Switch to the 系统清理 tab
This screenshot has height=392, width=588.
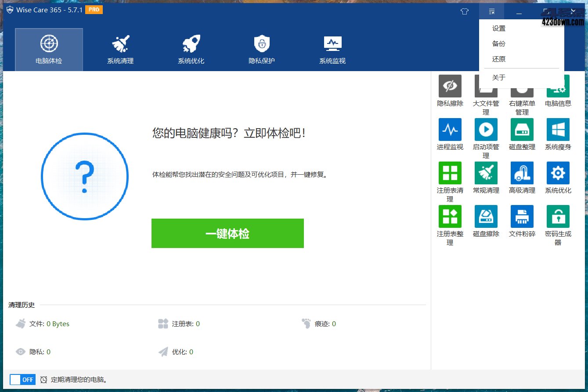[x=119, y=48]
